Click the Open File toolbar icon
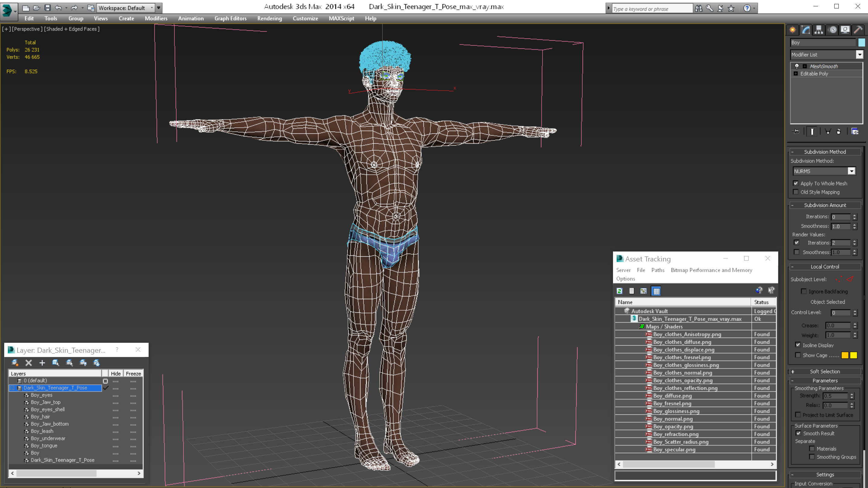This screenshot has width=868, height=488. coord(36,8)
